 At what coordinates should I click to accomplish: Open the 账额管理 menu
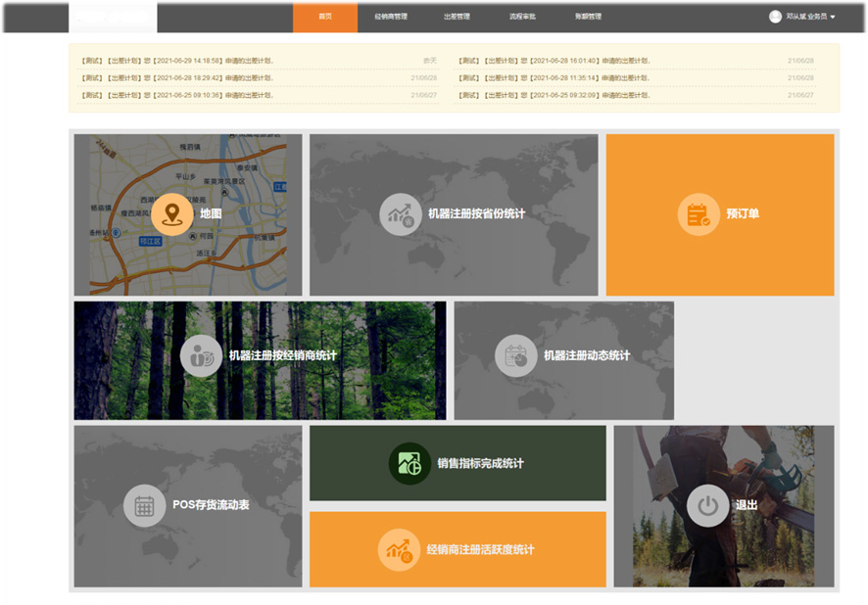[588, 17]
